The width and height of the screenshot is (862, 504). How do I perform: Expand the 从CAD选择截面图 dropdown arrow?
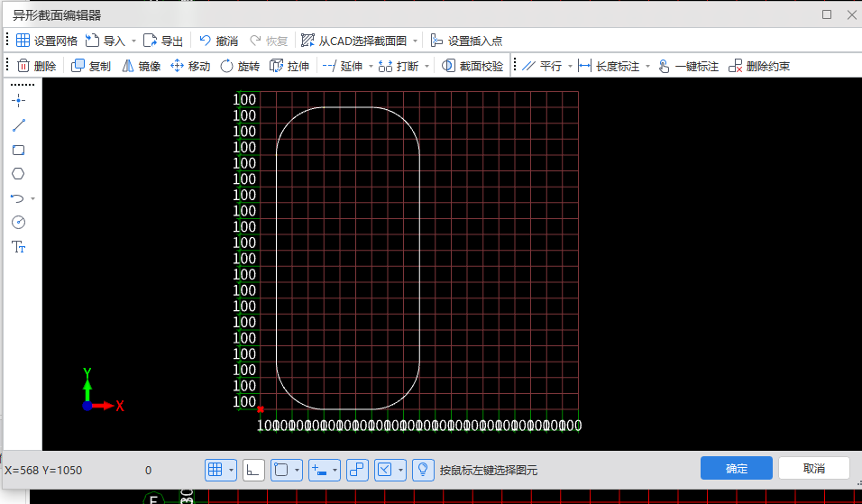(415, 41)
